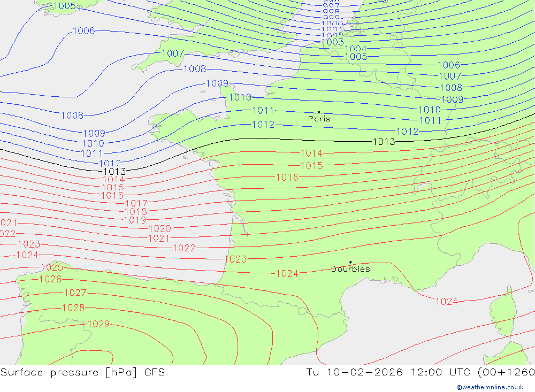Screen dimensions: 535x392
Task: Click 1007 label over southwest England
Action: [173, 53]
